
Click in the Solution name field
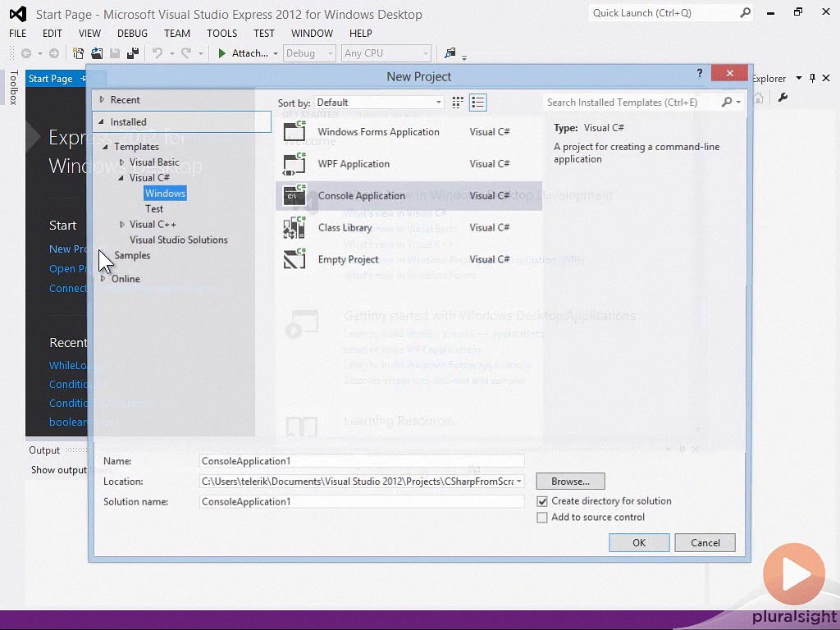point(362,501)
